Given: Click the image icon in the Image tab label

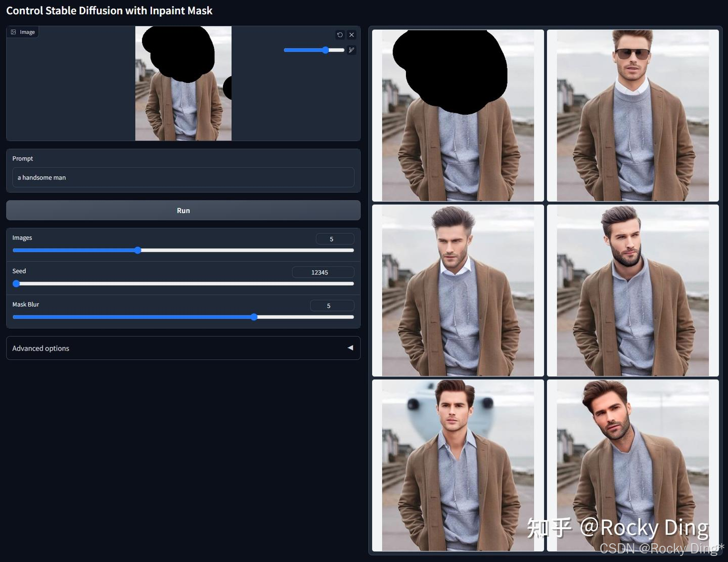Looking at the screenshot, I should (x=13, y=31).
